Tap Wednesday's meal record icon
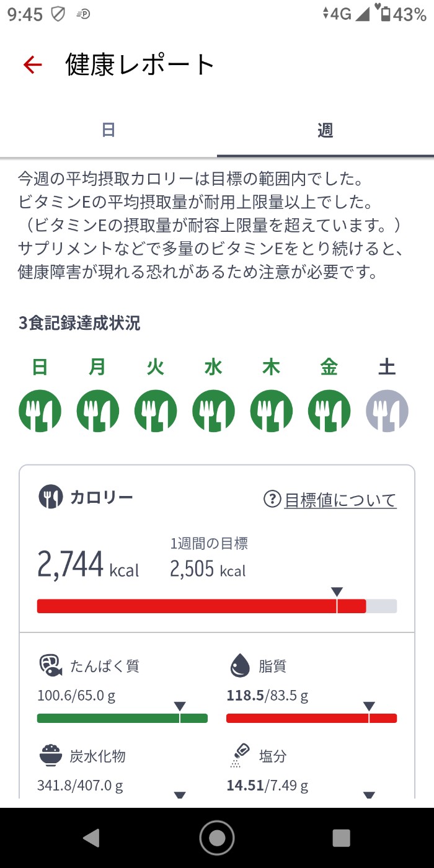Image resolution: width=434 pixels, height=868 pixels. pos(213,410)
